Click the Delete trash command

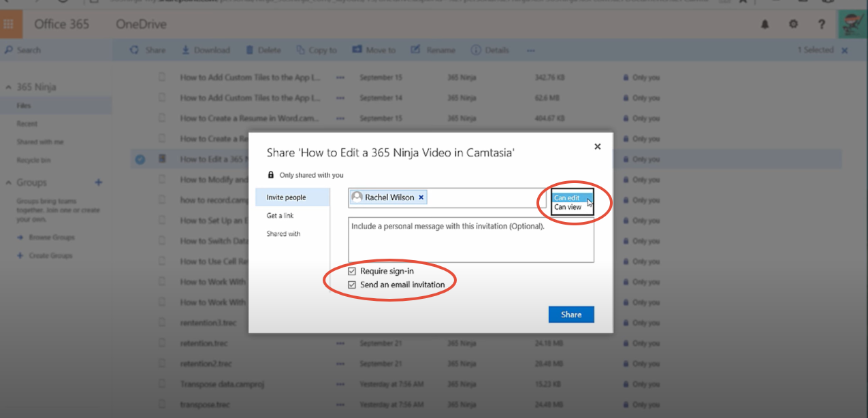(263, 50)
